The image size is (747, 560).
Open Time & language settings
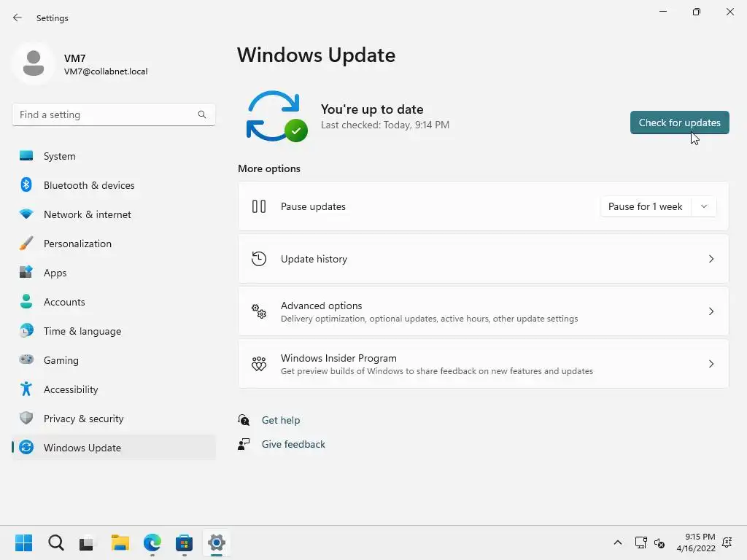[x=114, y=330]
